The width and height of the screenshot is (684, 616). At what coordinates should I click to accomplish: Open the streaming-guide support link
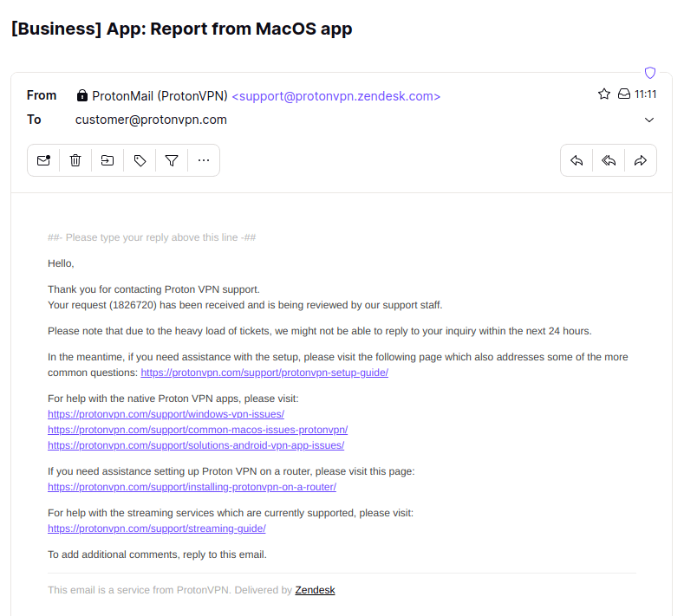coord(156,528)
